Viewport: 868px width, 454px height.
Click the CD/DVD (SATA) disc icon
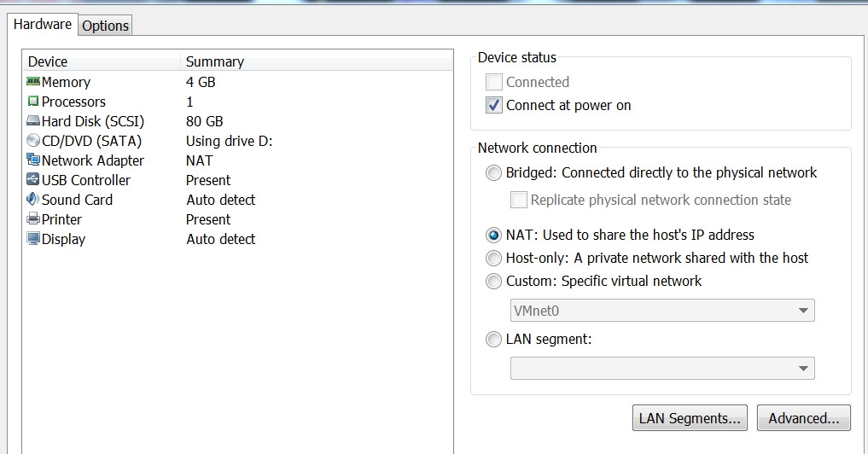coord(33,141)
